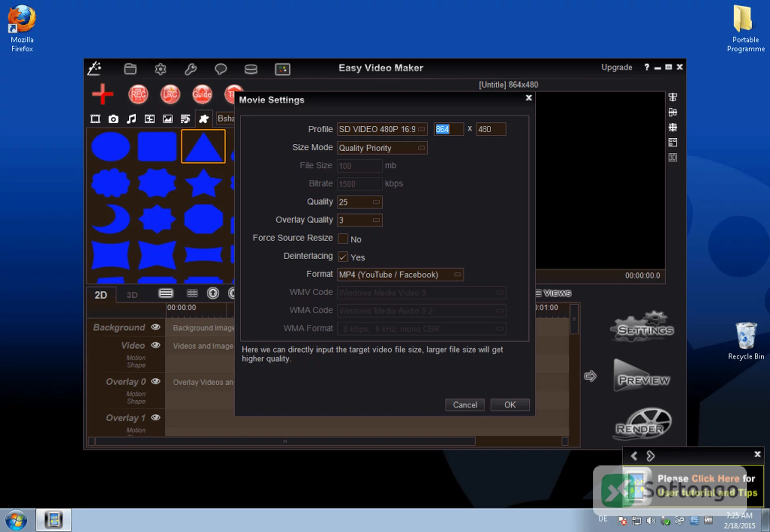
Task: Open the project folder icon
Action: pos(130,69)
